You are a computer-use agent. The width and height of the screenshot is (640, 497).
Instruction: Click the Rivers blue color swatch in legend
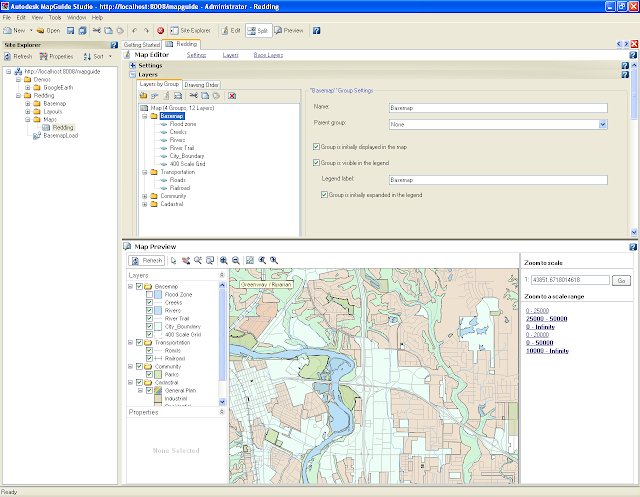[158, 311]
